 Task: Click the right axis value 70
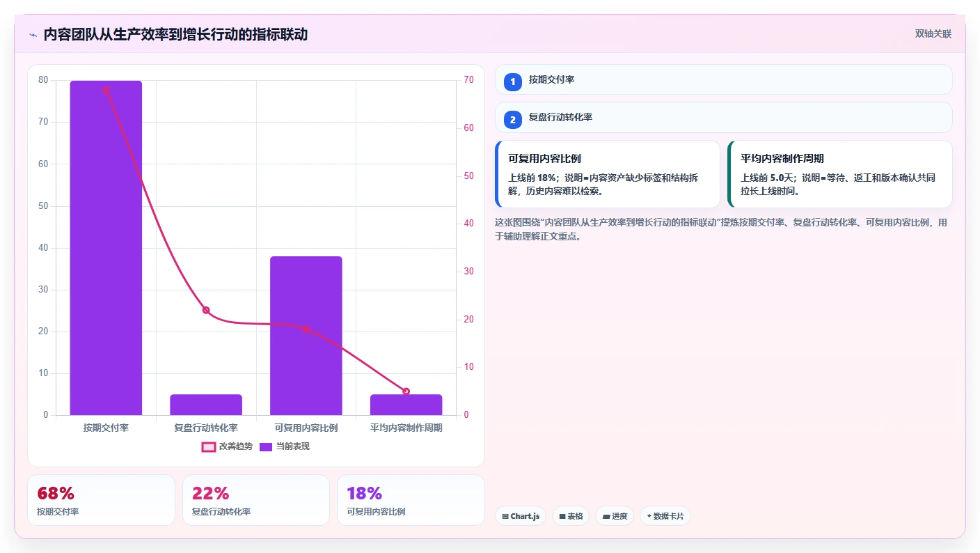pos(469,80)
